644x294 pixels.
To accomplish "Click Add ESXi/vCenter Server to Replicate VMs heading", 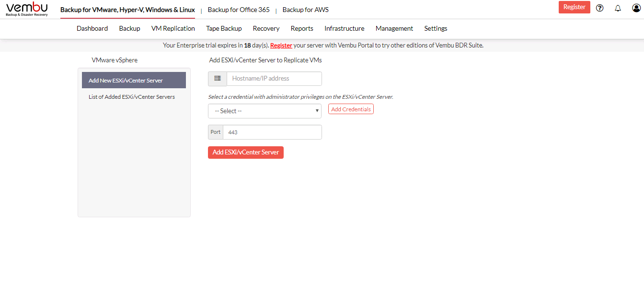I will (265, 60).
